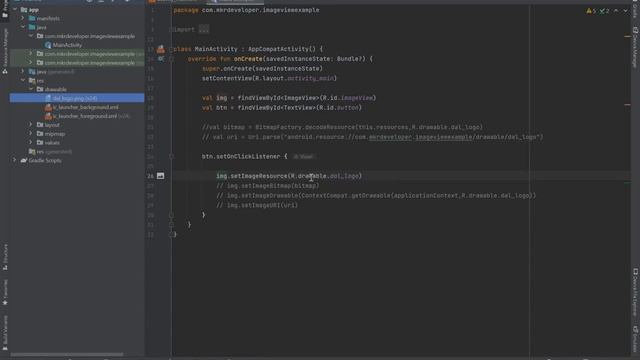Open the Build Variants tool window
This screenshot has width=640, height=360.
click(5, 333)
